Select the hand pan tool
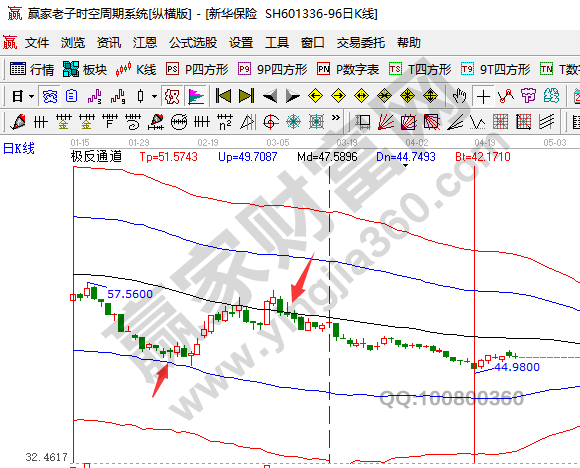The image size is (580, 468). pyautogui.click(x=459, y=96)
